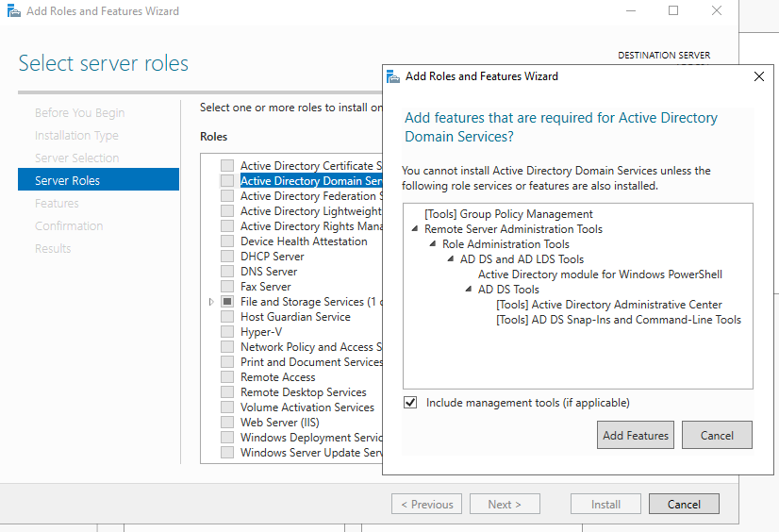Check Network Policy and Access Services
This screenshot has width=779, height=532.
coord(227,347)
